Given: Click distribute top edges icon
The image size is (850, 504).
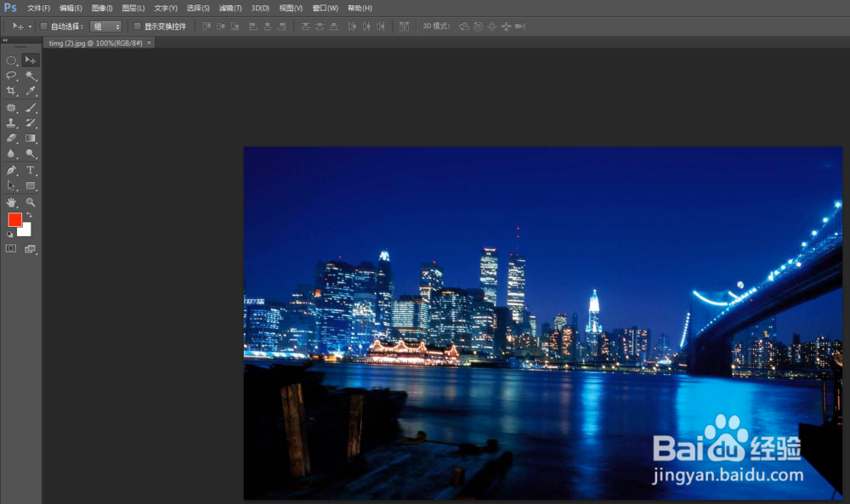Looking at the screenshot, I should click(x=306, y=26).
